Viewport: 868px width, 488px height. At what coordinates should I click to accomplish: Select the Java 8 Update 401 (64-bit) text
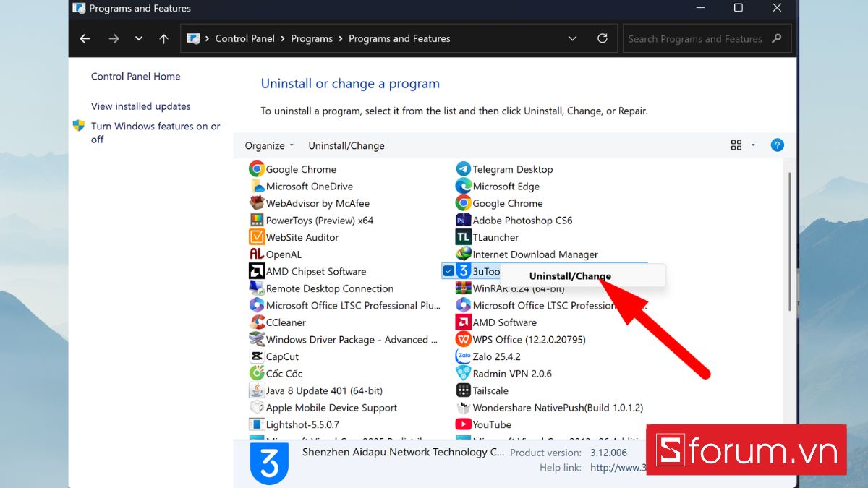324,390
